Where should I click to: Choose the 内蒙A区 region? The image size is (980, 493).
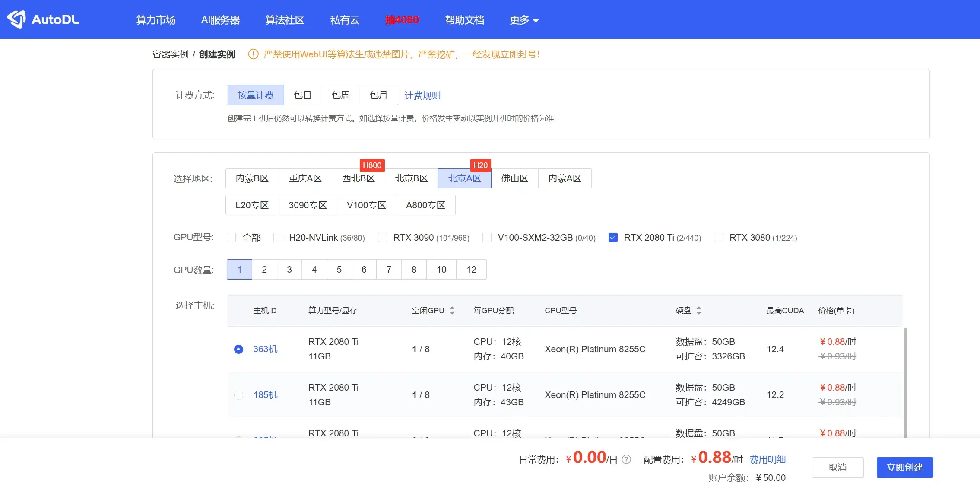pos(565,178)
